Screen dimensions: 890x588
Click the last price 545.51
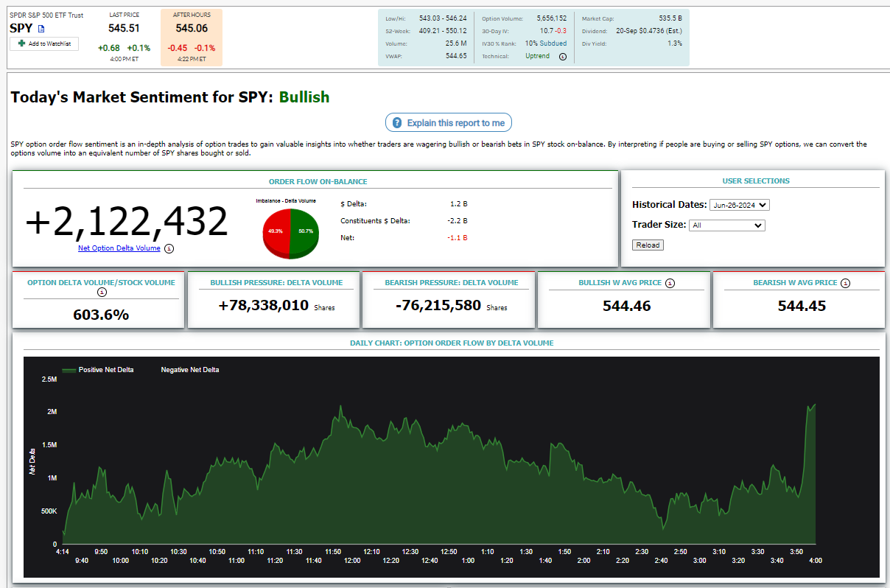124,28
